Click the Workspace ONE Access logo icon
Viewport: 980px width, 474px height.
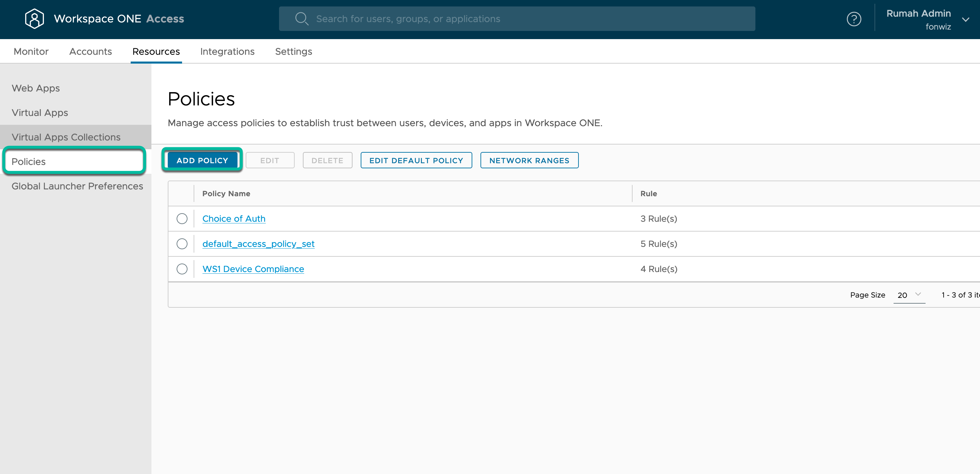(34, 19)
